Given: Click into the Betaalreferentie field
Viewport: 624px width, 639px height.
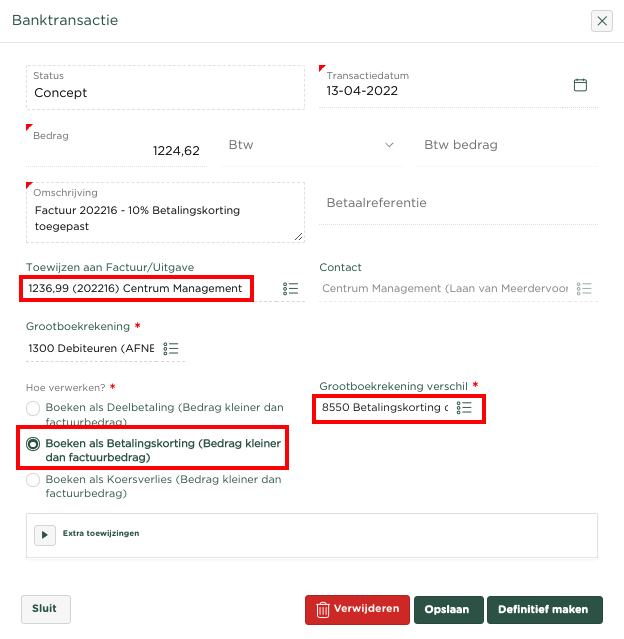Looking at the screenshot, I should click(460, 203).
